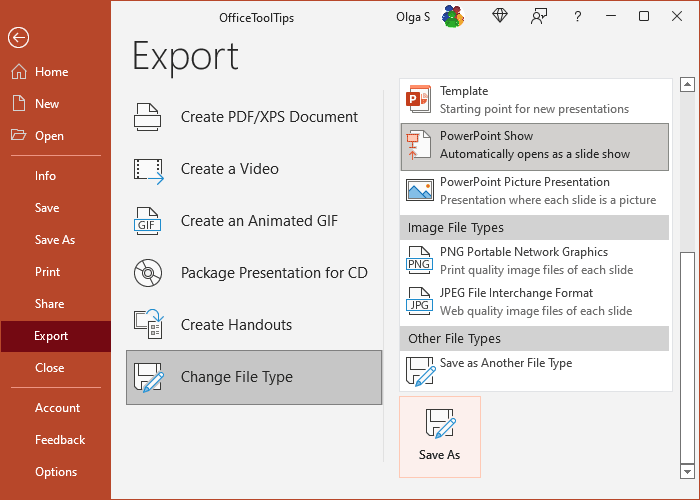Click the Open folder icon

click(x=18, y=135)
